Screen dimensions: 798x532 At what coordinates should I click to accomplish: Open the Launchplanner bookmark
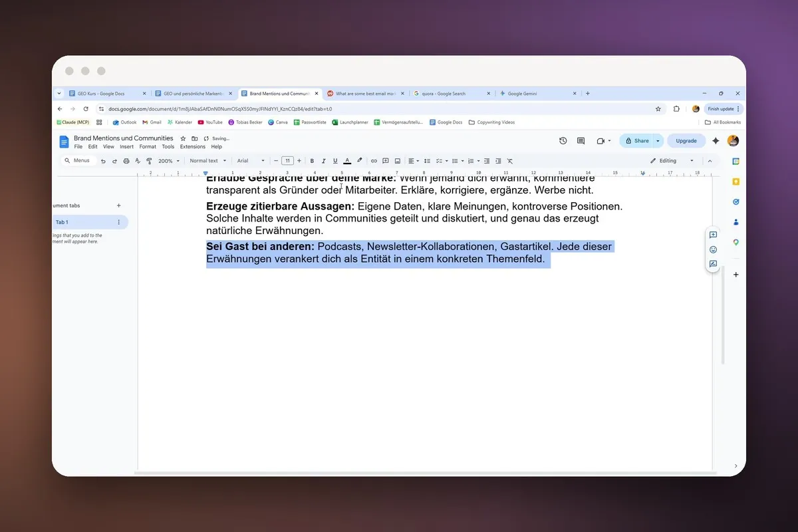coord(350,122)
